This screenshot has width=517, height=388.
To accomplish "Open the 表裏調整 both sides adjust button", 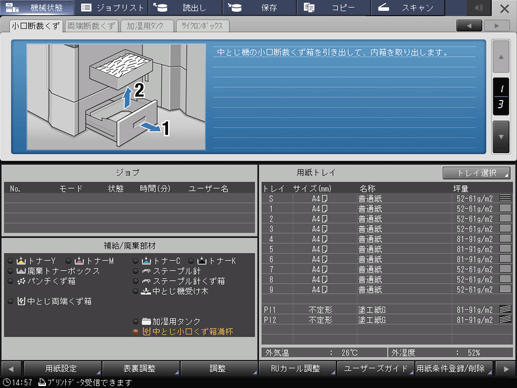I will (x=140, y=368).
